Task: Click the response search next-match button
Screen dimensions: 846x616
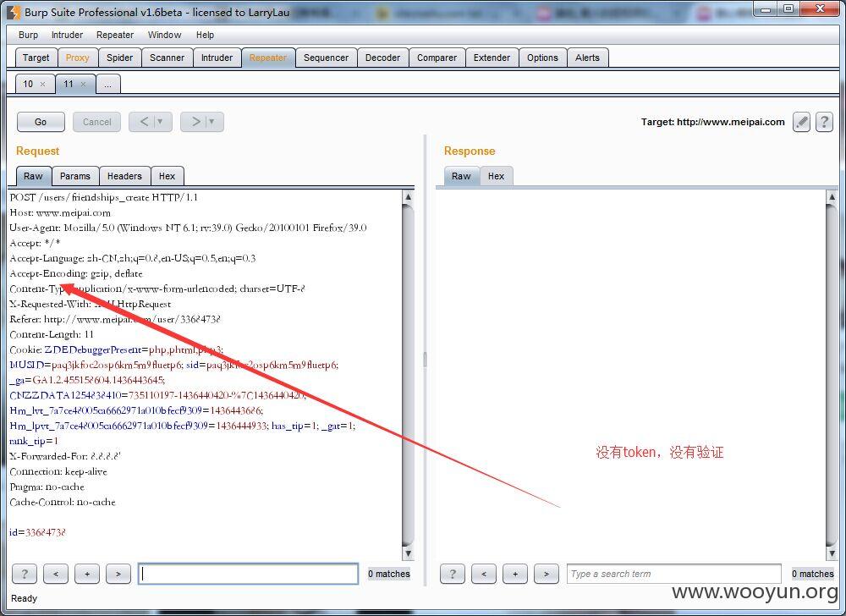Action: coord(546,574)
